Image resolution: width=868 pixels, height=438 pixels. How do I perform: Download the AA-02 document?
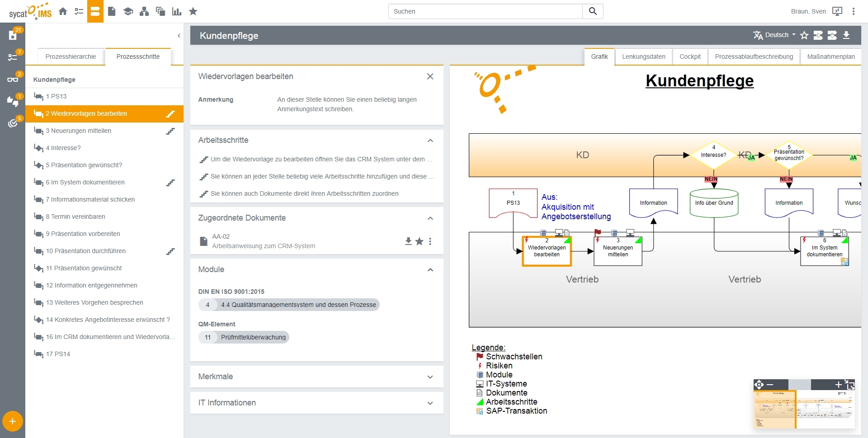pyautogui.click(x=408, y=241)
